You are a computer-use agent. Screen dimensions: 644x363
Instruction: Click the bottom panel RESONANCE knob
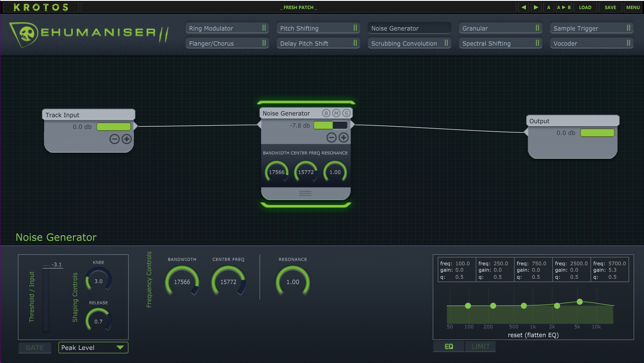(293, 281)
